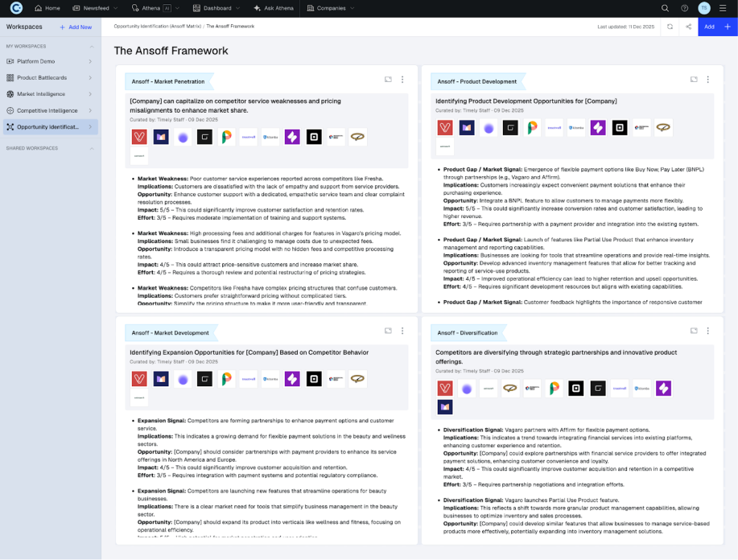Open three-dot menu on Product Development card
The width and height of the screenshot is (738, 560).
[708, 80]
